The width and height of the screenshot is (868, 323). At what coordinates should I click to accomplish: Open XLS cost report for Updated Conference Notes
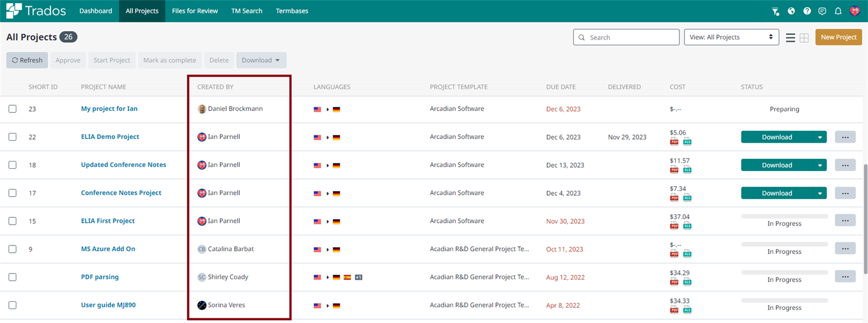pos(687,169)
